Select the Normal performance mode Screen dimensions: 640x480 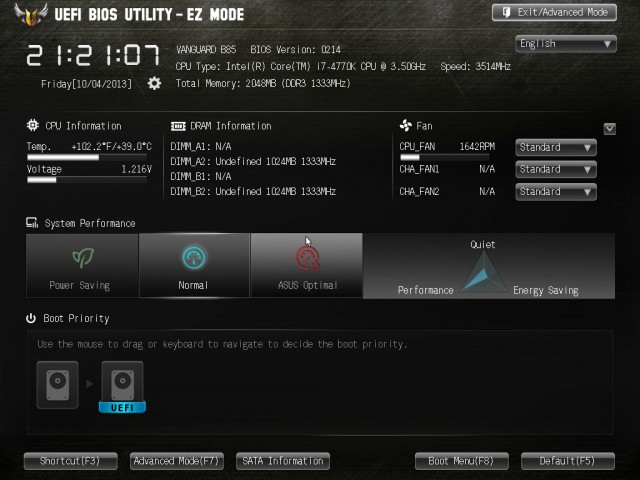click(194, 265)
